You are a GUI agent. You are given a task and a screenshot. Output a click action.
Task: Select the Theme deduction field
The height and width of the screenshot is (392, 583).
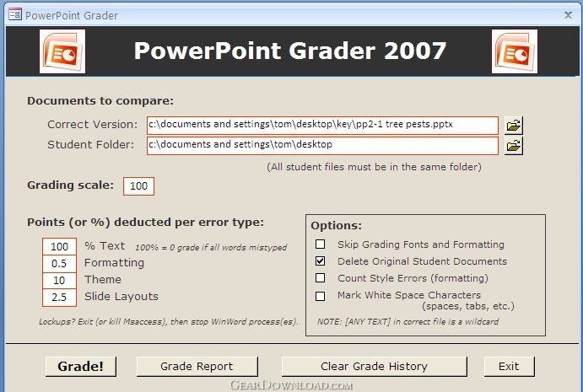click(x=60, y=280)
